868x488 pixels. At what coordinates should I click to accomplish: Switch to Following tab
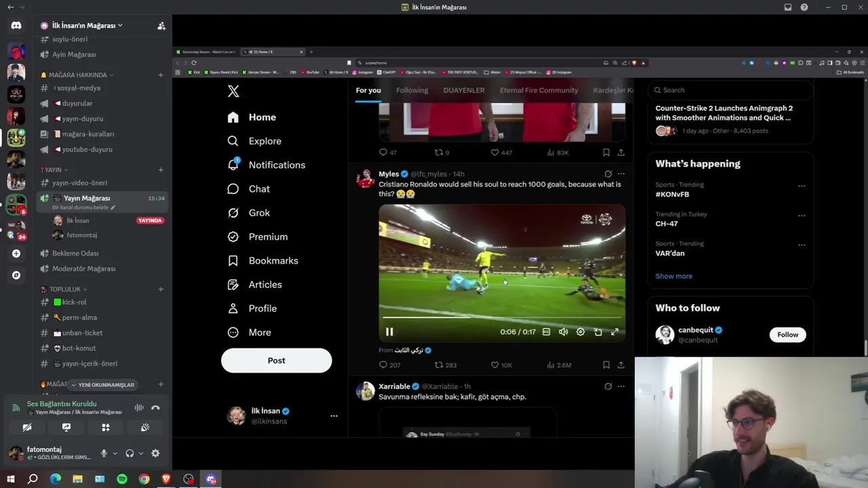pos(412,90)
